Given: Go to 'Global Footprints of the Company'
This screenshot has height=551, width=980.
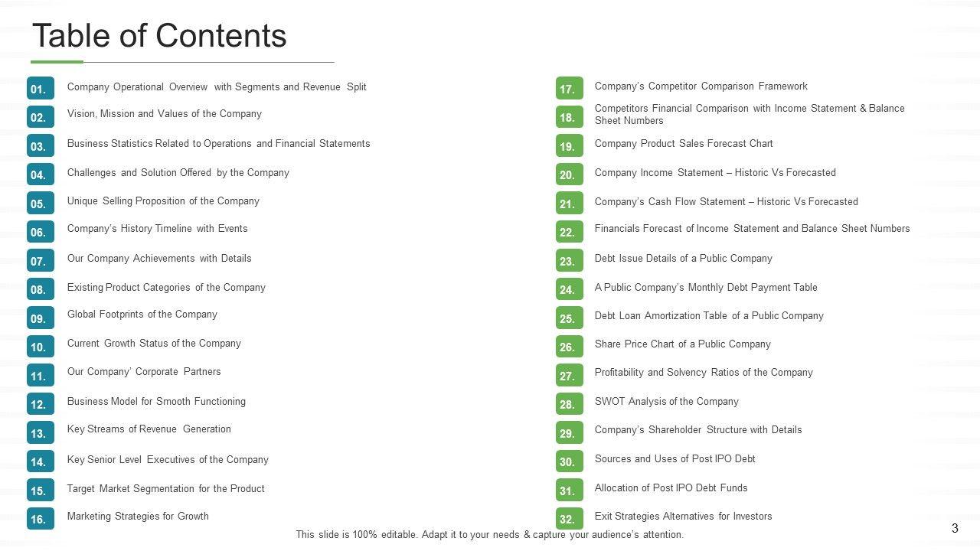Looking at the screenshot, I should [142, 315].
